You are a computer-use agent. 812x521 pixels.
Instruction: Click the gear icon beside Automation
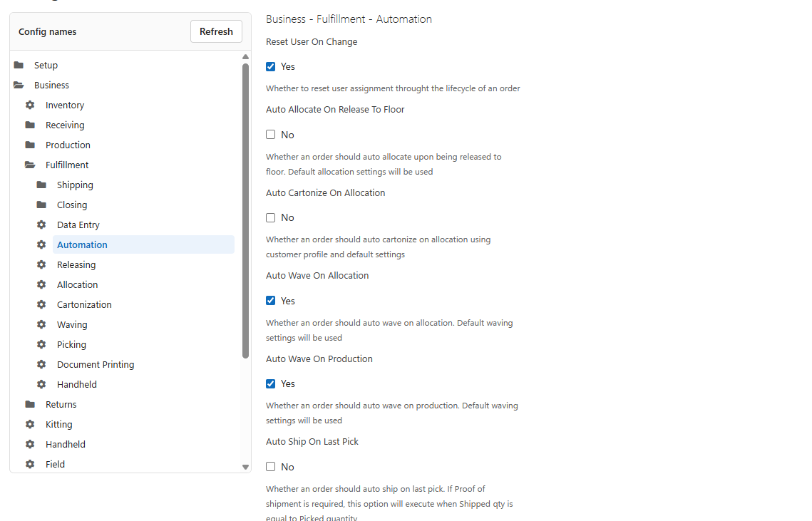click(41, 245)
